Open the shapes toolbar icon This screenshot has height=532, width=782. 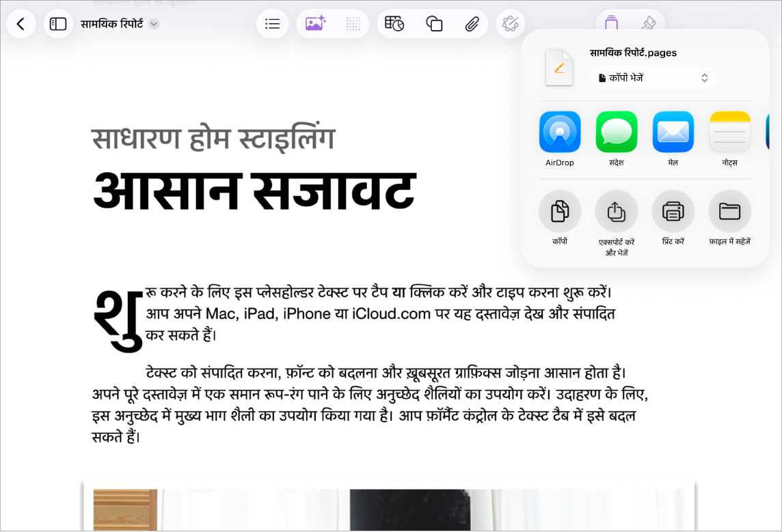434,24
